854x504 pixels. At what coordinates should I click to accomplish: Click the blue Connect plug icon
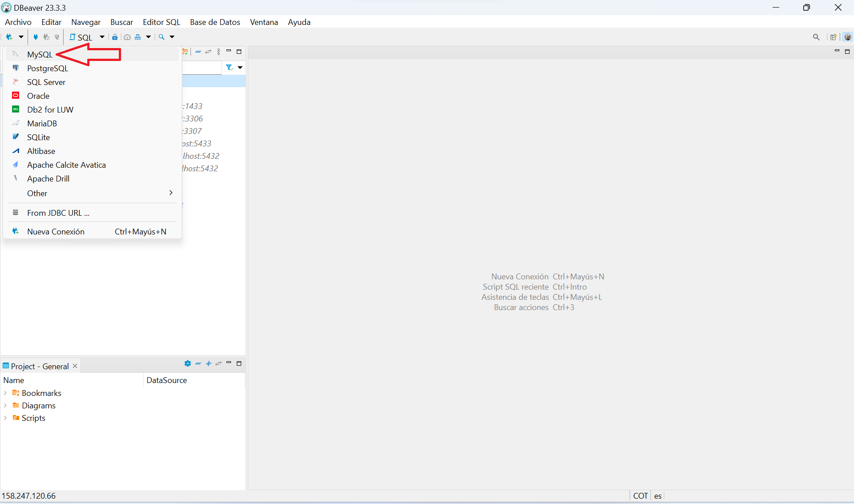click(36, 37)
